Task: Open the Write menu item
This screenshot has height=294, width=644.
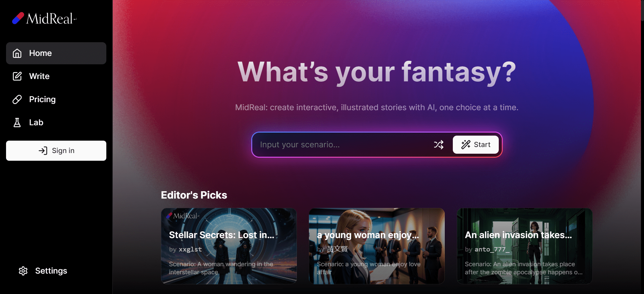Action: [x=56, y=76]
